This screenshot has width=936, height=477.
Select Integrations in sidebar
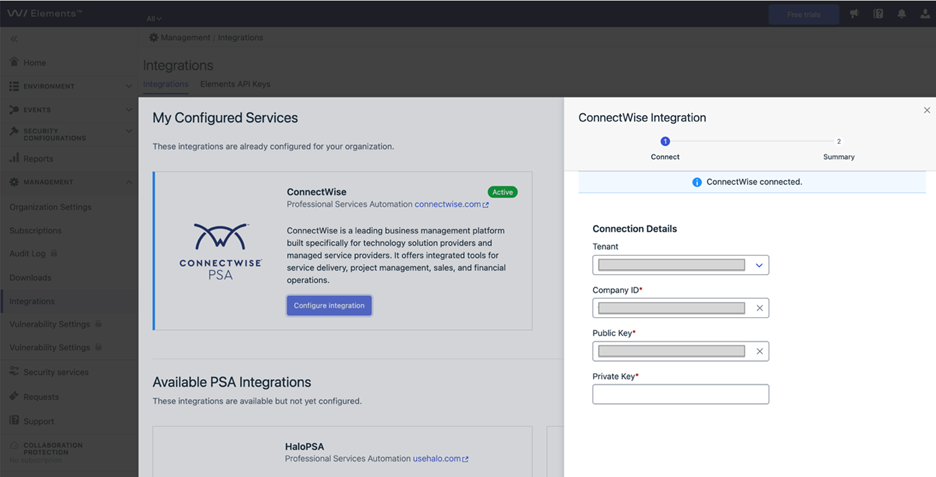pos(32,301)
